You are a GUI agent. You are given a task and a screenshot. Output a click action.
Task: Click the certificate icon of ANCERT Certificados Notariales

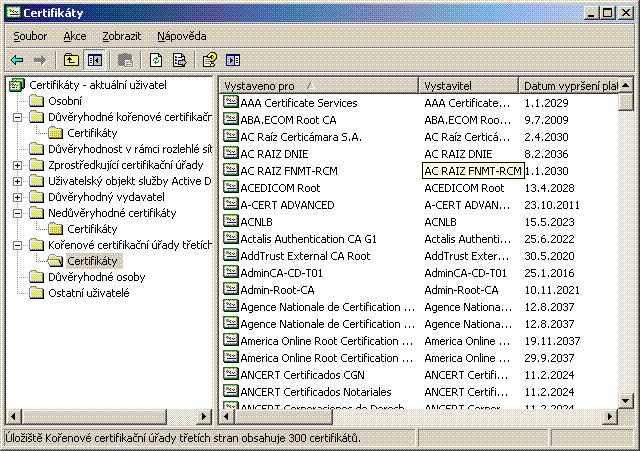point(231,391)
